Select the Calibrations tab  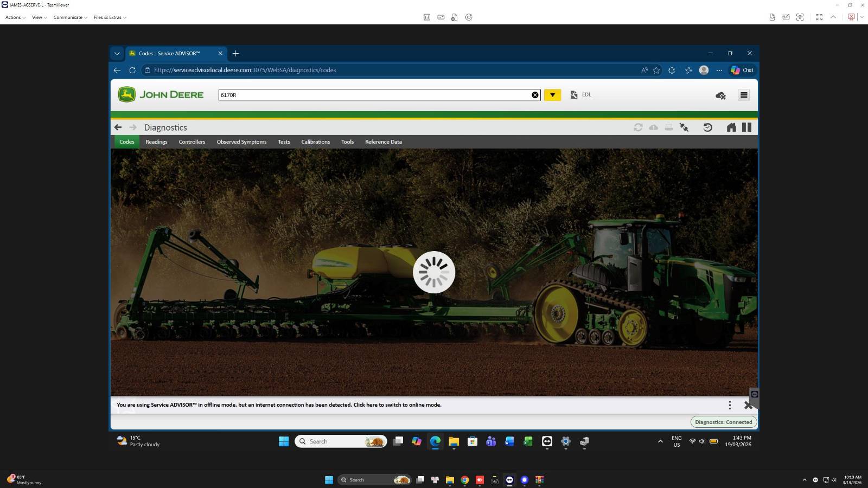316,142
